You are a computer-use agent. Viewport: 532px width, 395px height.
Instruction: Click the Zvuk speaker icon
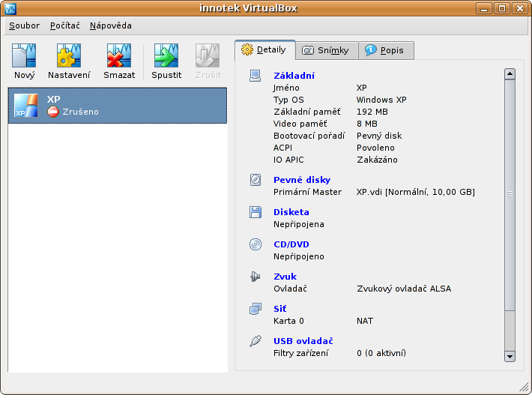pos(256,277)
